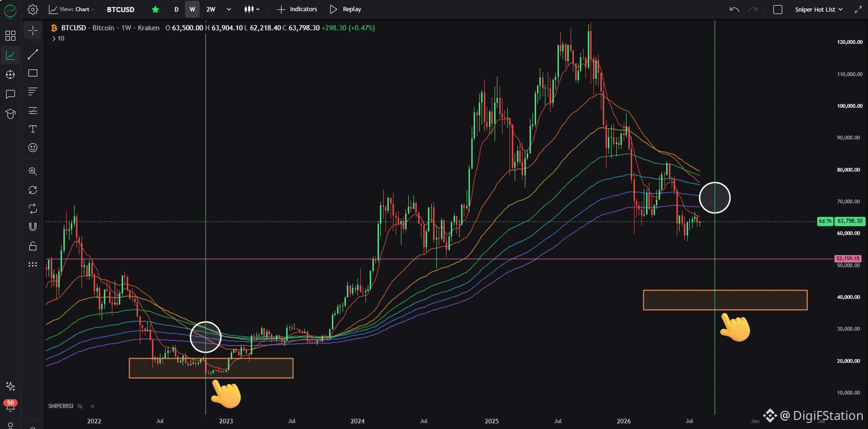Open the candlestick chart type dropdown
Viewport: 868px width, 429px height.
[x=252, y=9]
